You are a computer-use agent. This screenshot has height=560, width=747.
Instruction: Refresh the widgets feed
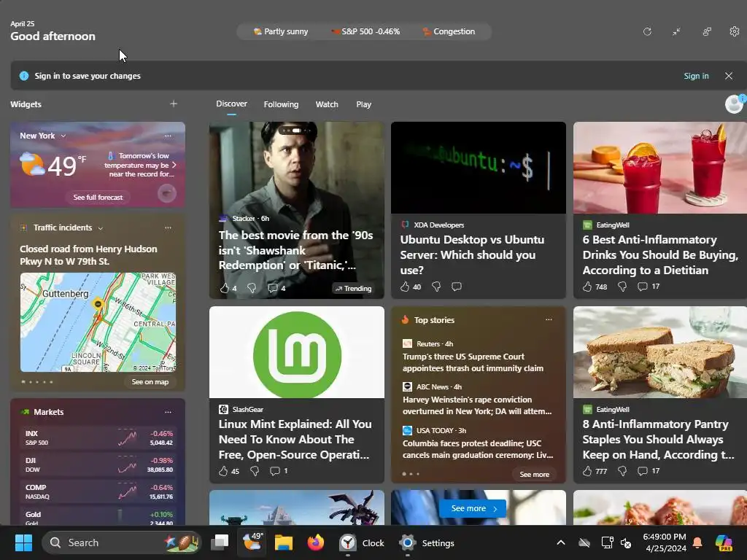(x=647, y=31)
